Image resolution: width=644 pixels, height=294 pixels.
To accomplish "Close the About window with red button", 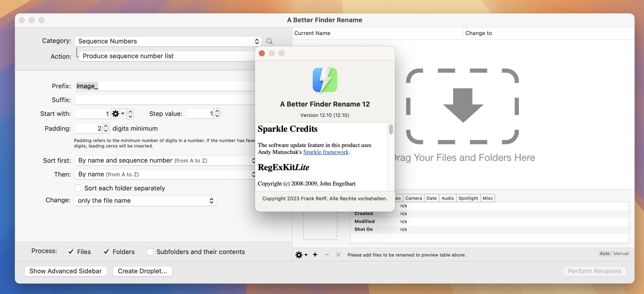I will (262, 53).
